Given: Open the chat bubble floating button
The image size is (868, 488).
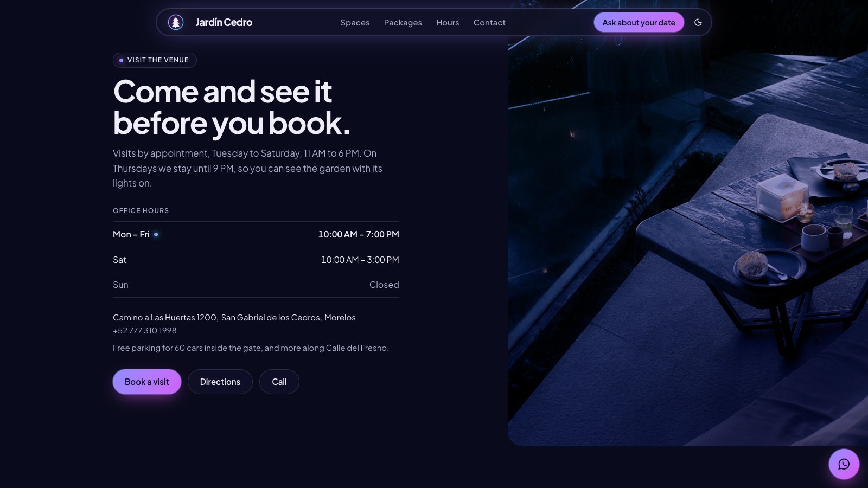Looking at the screenshot, I should point(844,464).
